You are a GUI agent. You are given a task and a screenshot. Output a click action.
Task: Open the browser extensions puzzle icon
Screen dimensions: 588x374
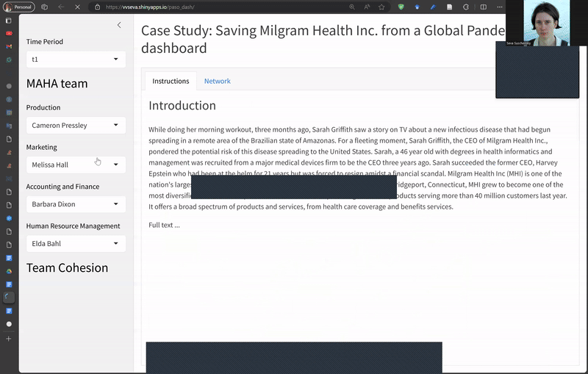(x=466, y=7)
